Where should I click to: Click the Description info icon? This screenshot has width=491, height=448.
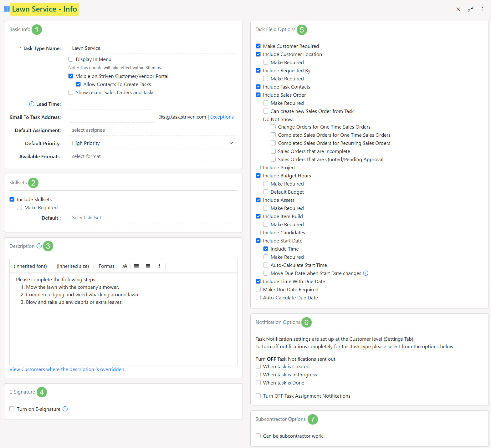click(x=39, y=246)
